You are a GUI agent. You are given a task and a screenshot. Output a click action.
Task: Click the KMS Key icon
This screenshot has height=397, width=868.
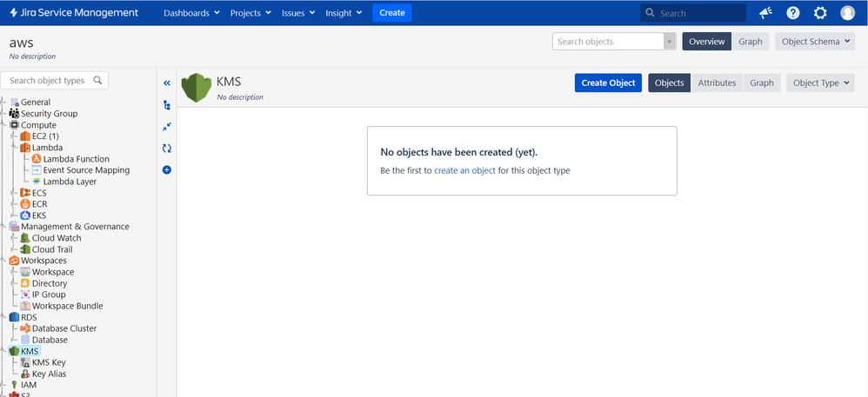pyautogui.click(x=25, y=363)
